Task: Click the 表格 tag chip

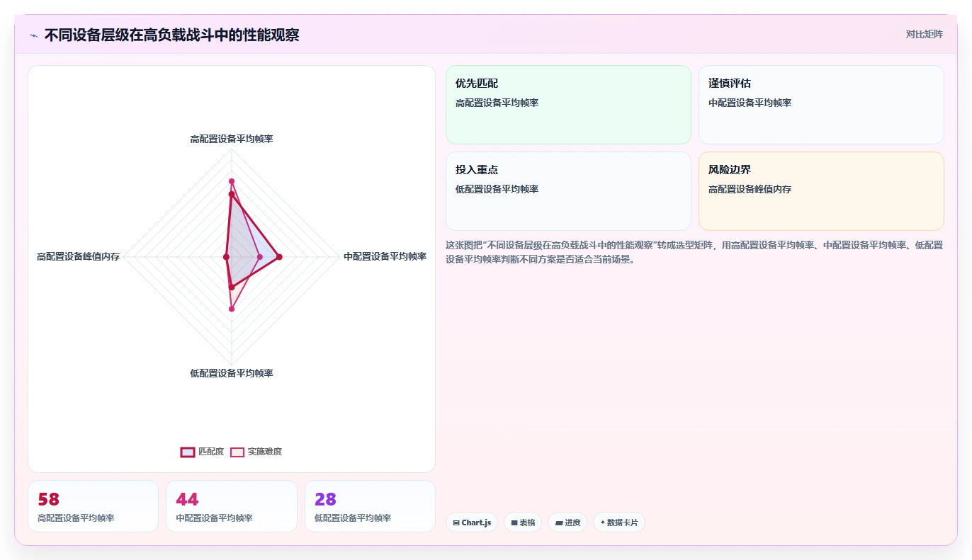Action: click(523, 522)
